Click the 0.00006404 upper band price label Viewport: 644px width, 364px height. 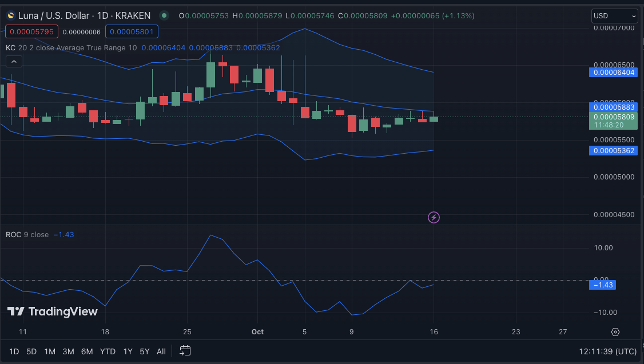613,72
